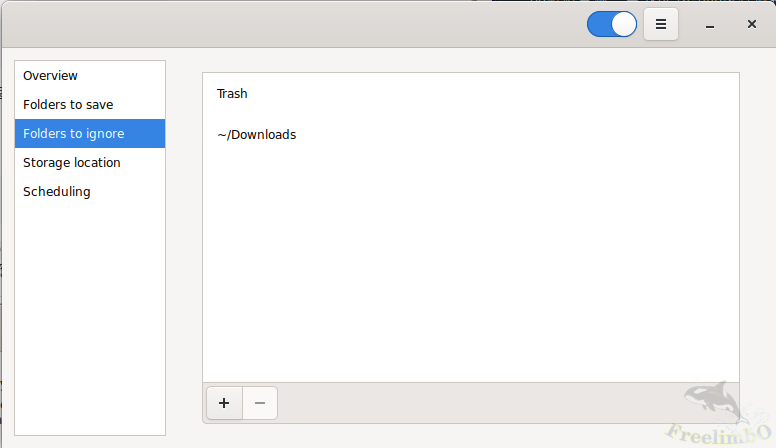Select the Trash entry in list
Viewport: 776px width, 448px height.
(232, 93)
